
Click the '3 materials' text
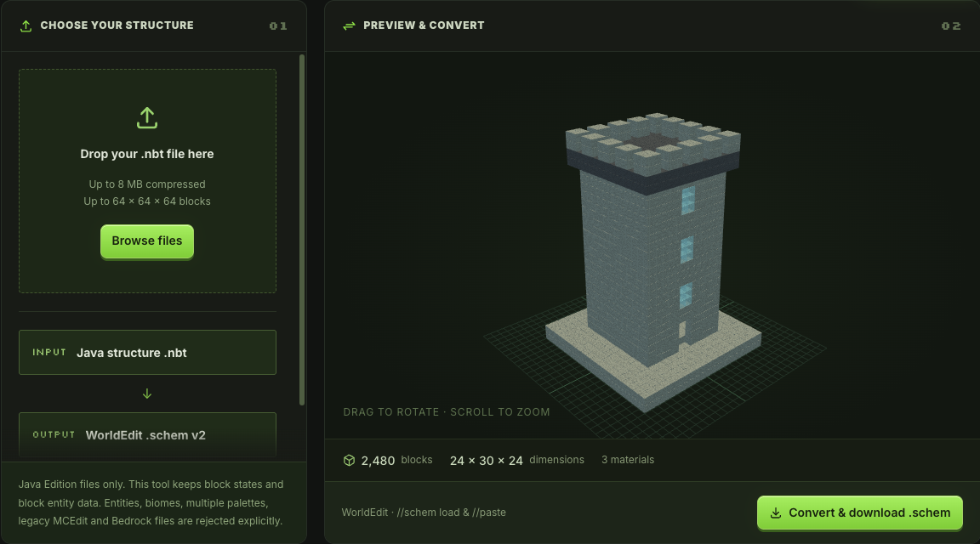coord(628,460)
